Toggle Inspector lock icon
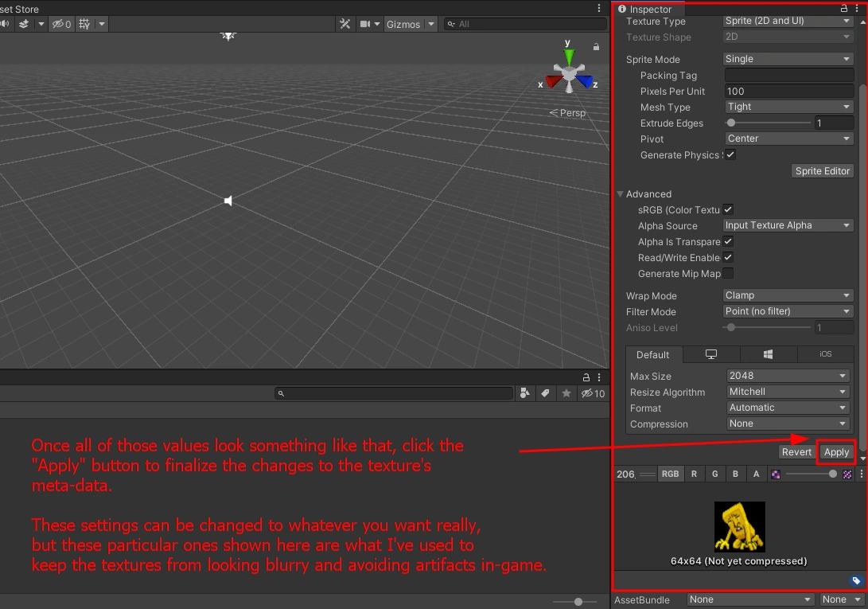This screenshot has width=868, height=609. (x=843, y=8)
